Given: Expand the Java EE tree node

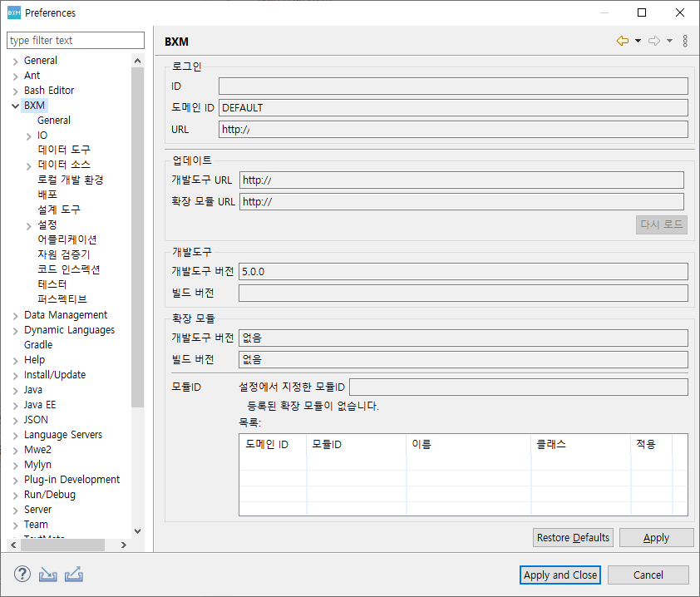Looking at the screenshot, I should point(15,406).
